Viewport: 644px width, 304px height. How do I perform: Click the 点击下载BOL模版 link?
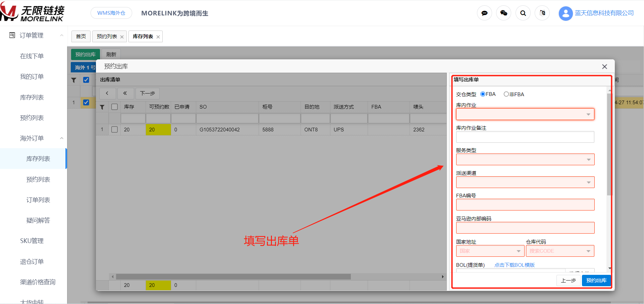[515, 265]
